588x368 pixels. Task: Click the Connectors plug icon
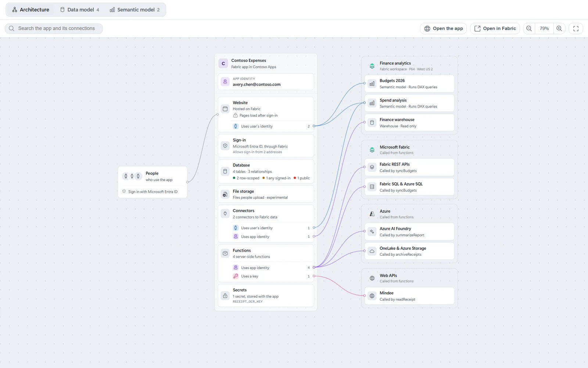tap(225, 213)
